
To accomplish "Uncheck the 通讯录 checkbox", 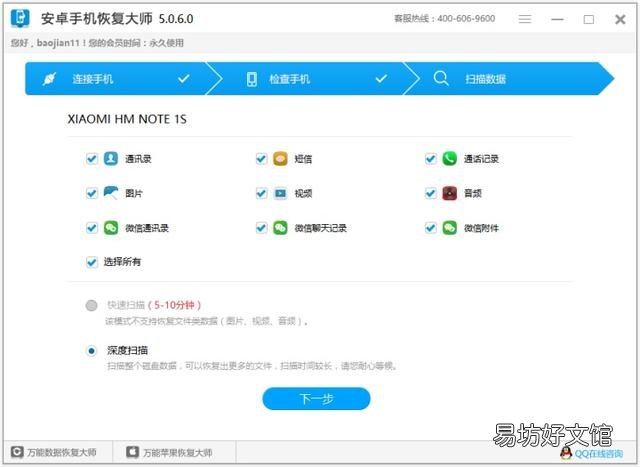I will [92, 158].
